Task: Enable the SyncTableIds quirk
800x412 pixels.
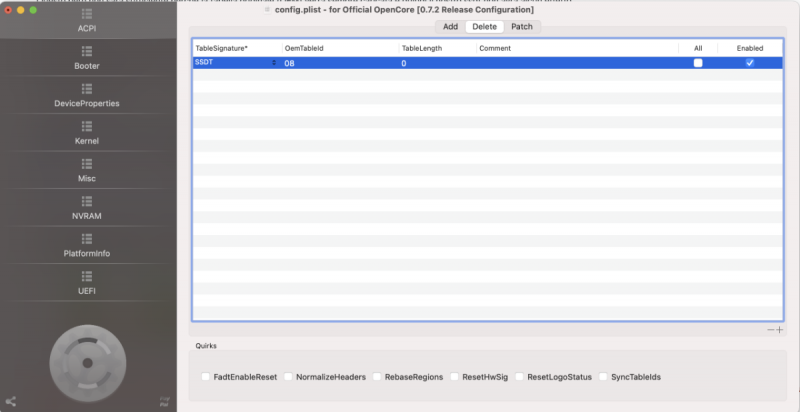Action: click(603, 377)
